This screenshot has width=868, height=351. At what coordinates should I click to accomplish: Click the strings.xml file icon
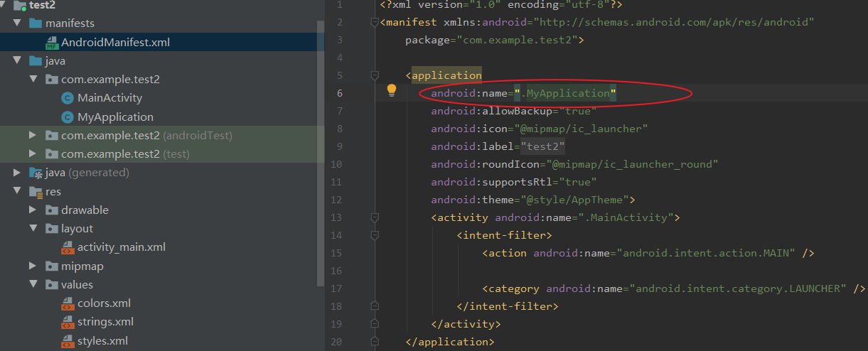point(68,322)
